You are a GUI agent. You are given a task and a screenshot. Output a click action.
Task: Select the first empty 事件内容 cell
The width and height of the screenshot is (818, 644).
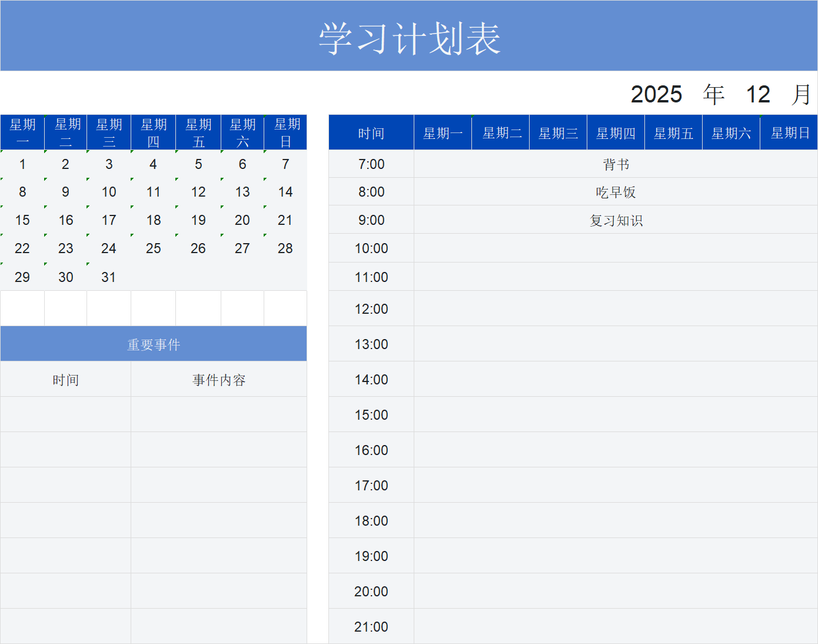pos(218,414)
